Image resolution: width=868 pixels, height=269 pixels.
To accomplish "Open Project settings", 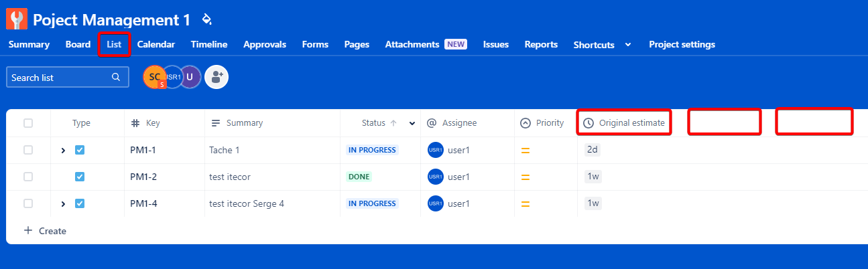I will tap(682, 44).
